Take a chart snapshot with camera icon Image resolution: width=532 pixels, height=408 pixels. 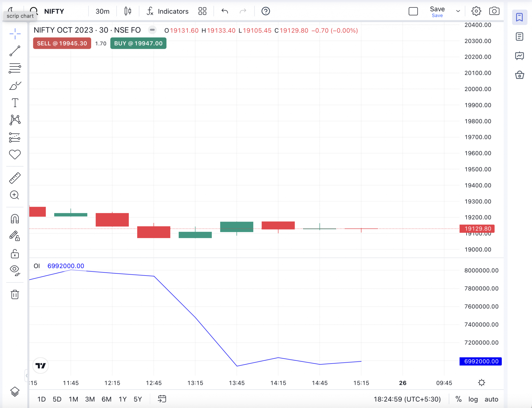[494, 11]
